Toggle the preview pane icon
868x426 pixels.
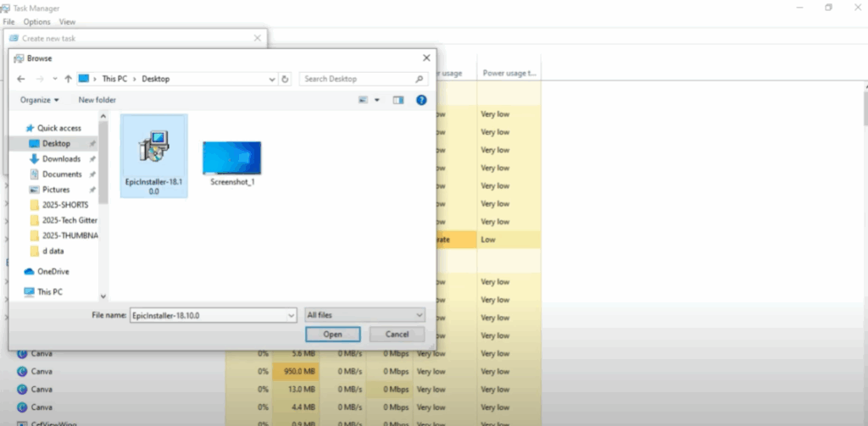coord(398,100)
